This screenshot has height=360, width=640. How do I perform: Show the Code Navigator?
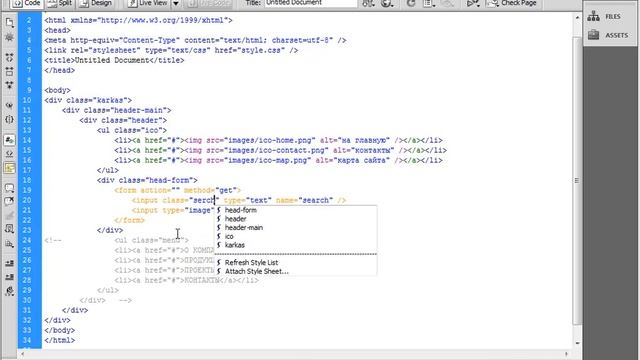tap(9, 38)
